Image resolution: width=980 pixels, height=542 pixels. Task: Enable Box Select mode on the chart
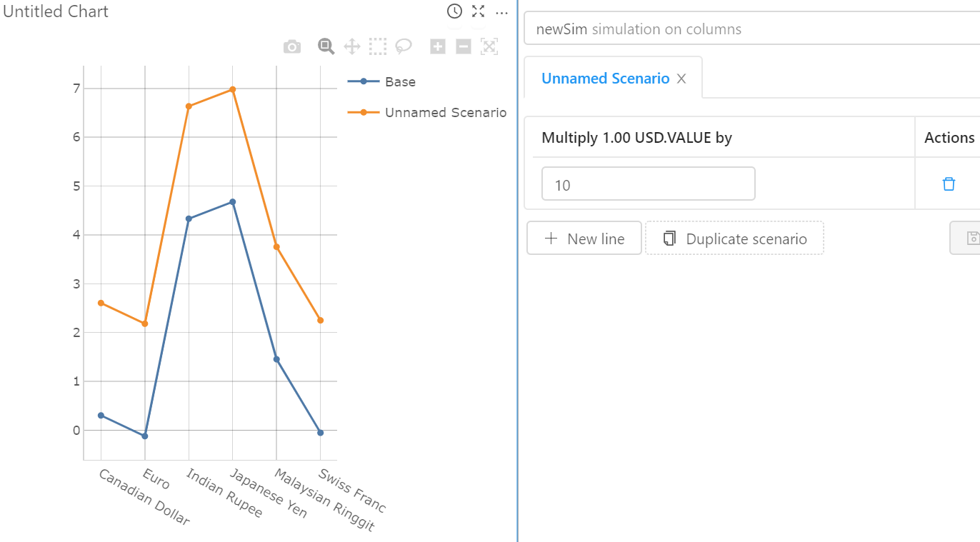377,46
